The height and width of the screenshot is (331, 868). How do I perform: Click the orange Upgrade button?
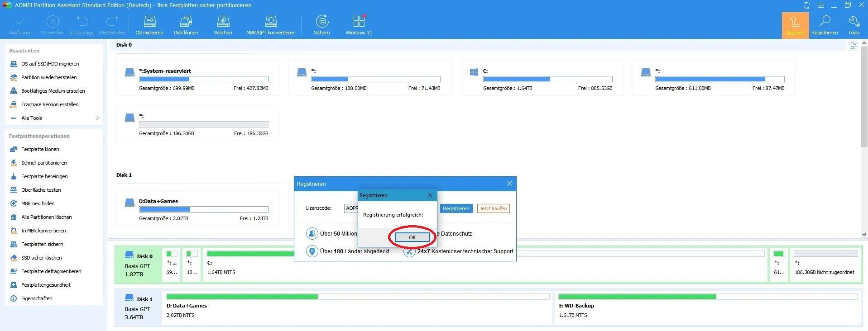pos(795,25)
